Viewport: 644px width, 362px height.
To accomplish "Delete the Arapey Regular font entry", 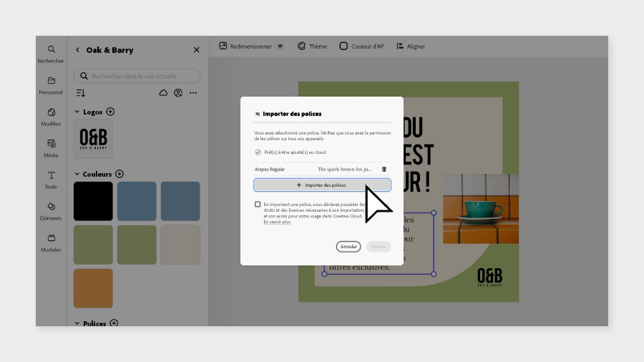I will pyautogui.click(x=384, y=169).
